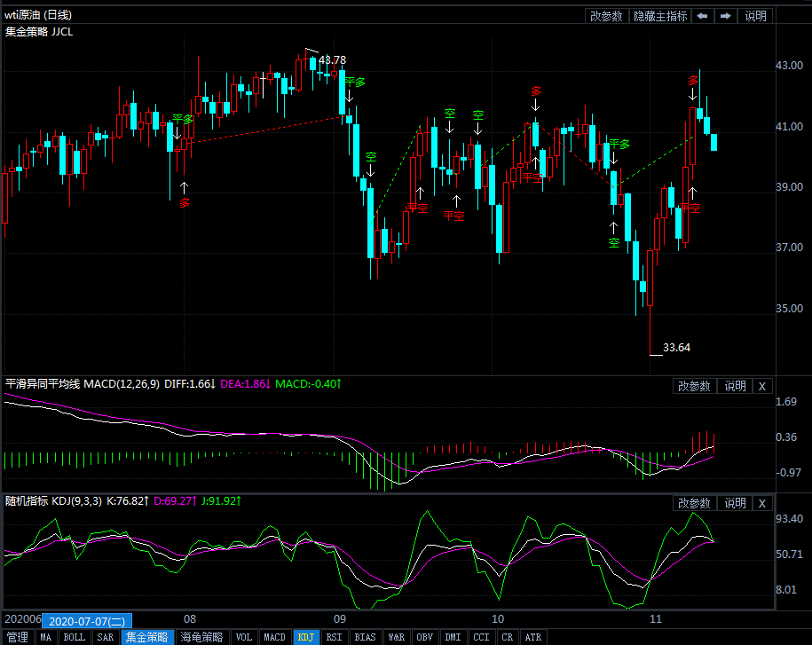
Task: Click the right arrow button in top toolbar
Action: click(725, 16)
